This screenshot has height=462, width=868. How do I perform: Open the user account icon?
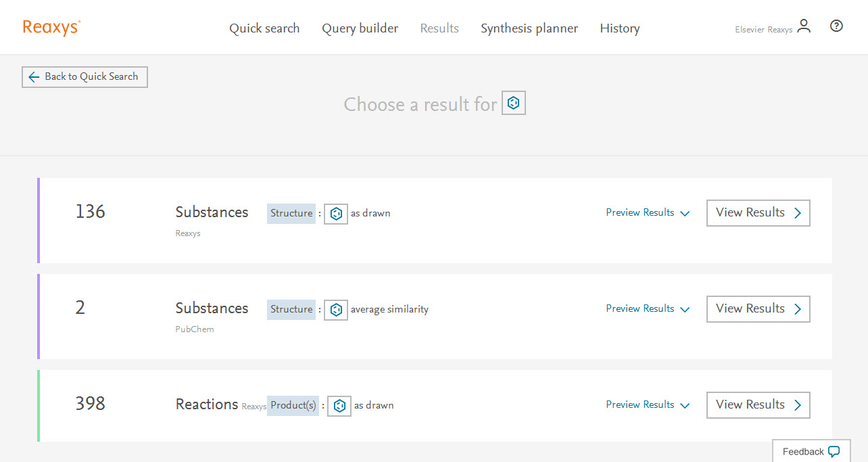(804, 26)
